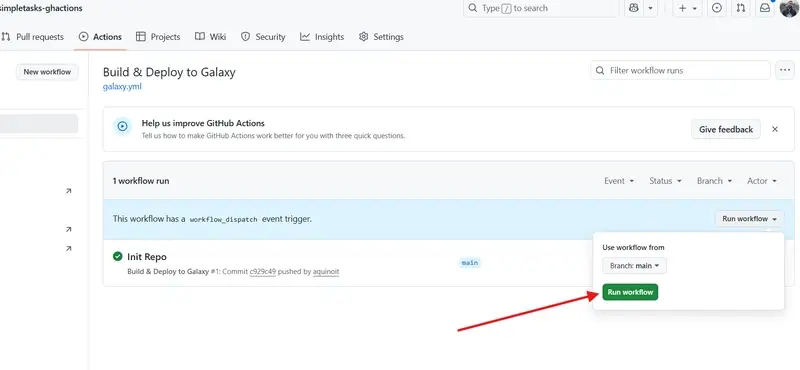
Task: Open the aquinoit user profile link
Action: tap(326, 272)
